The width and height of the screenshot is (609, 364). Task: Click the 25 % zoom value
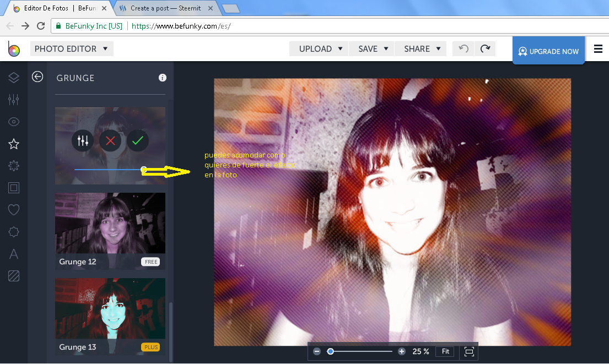click(x=421, y=351)
